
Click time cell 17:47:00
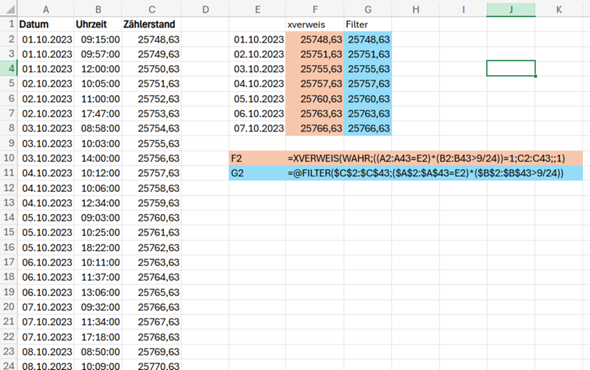(x=98, y=113)
